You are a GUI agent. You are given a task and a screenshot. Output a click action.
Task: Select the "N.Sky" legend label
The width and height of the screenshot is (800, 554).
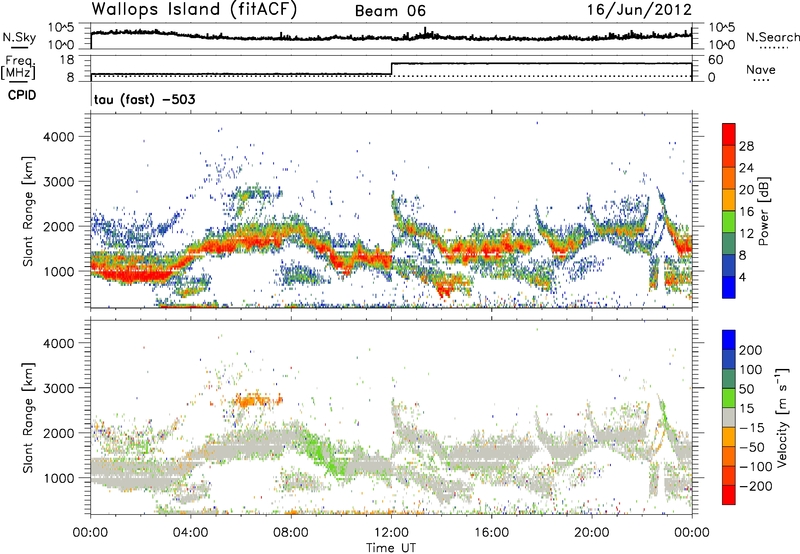(19, 37)
